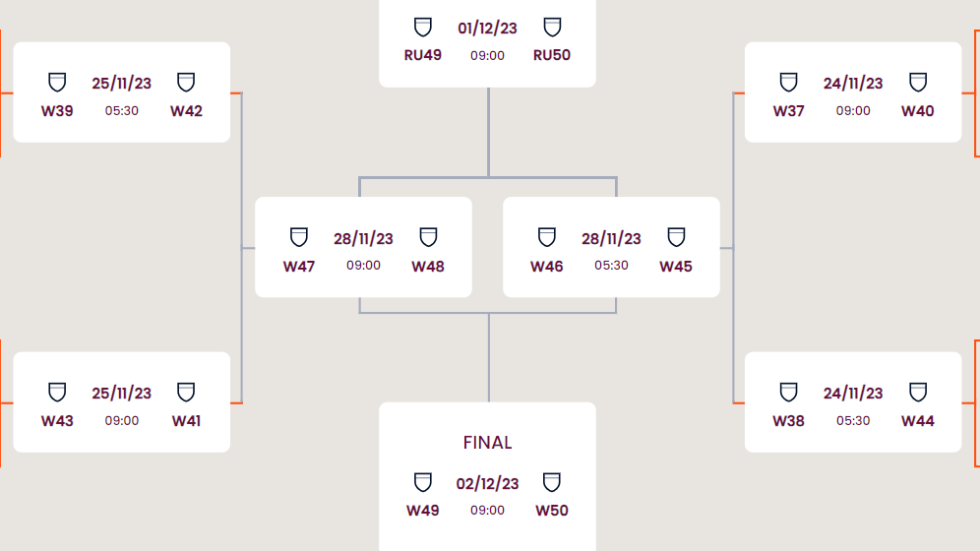
Task: Select the shield icon above W38
Action: pyautogui.click(x=788, y=392)
